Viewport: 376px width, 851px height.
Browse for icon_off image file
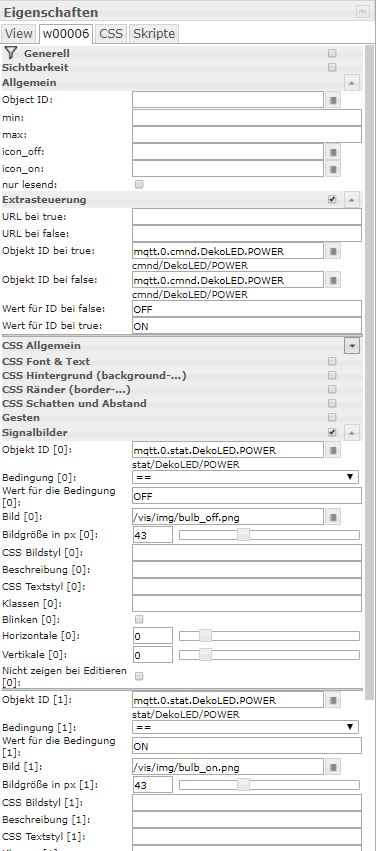pyautogui.click(x=333, y=151)
